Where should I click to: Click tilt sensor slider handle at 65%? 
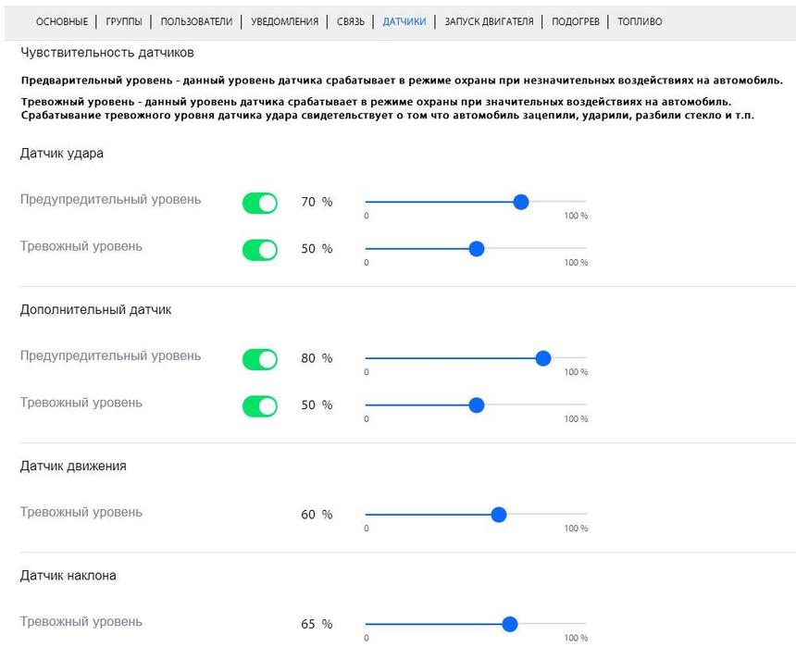pos(510,624)
